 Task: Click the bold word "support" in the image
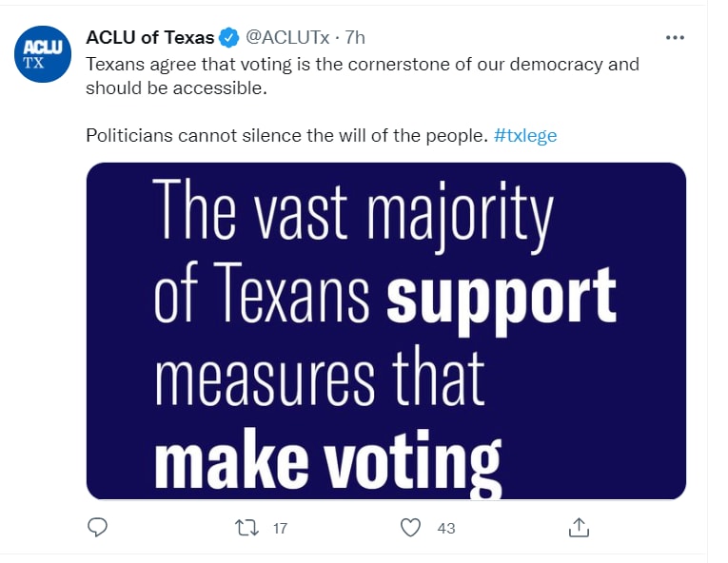(501, 297)
